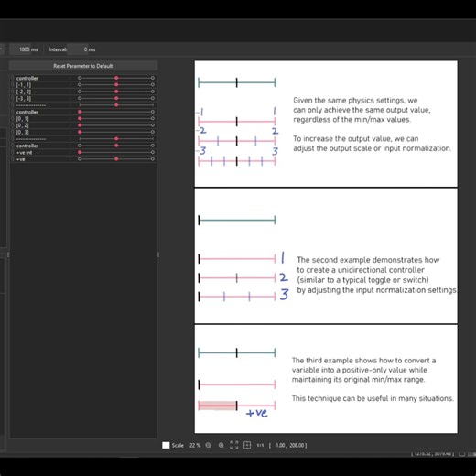
Task: Reset view to 1:1 scale
Action: [x=260, y=445]
